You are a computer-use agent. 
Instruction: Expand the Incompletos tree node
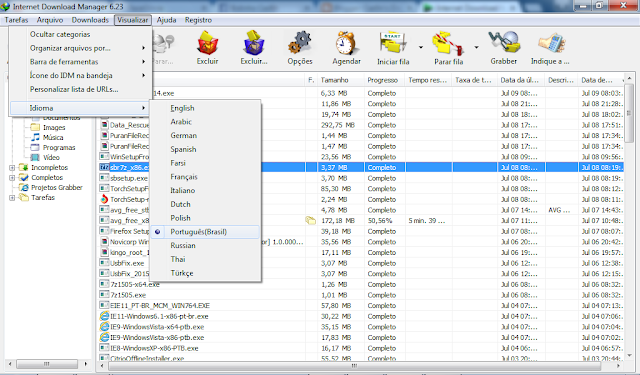pos(12,168)
